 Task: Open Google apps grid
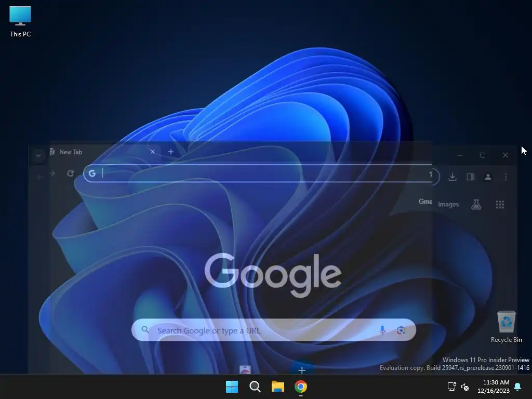pyautogui.click(x=500, y=204)
